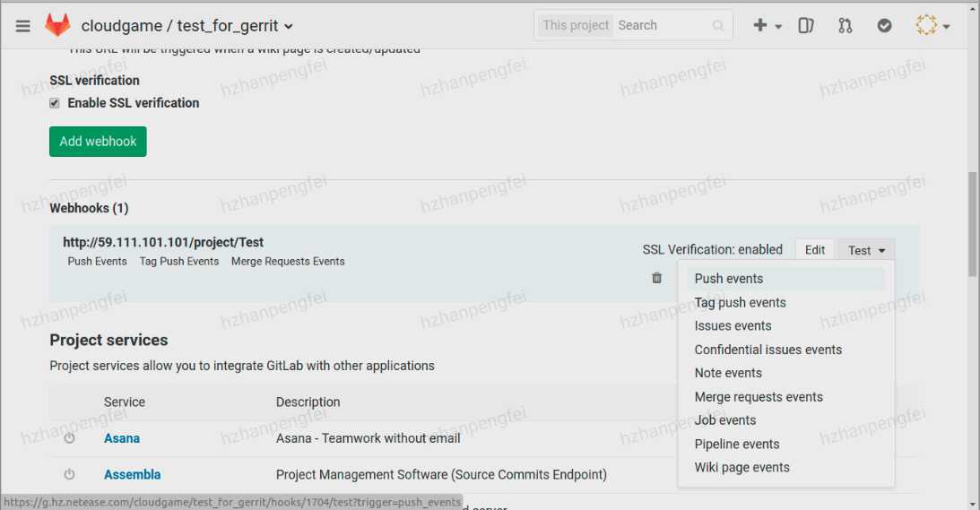Click the search magnifier icon

coord(718,26)
